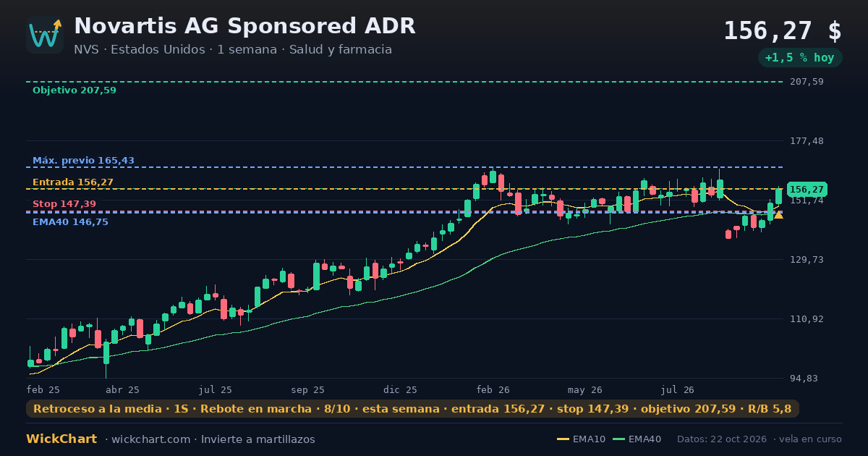Click the +1,5 % hoy badge
Screen dimensions: 868x456
[x=800, y=58]
